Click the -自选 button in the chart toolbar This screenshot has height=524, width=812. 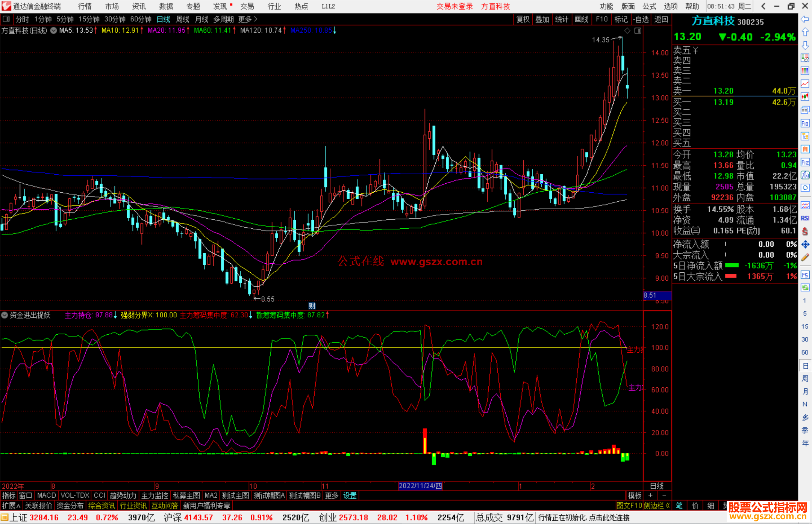point(641,19)
